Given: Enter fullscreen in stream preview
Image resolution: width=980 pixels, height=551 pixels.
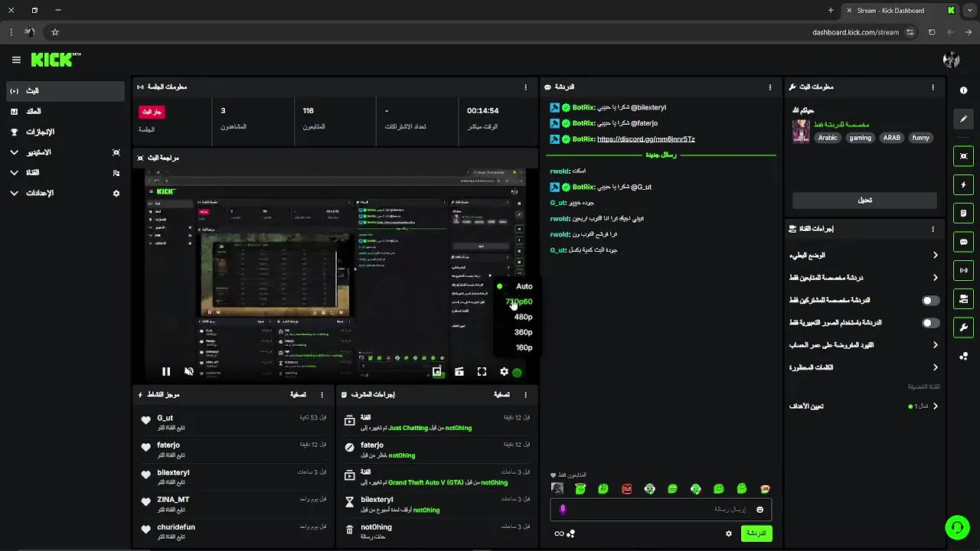Looking at the screenshot, I should coord(482,371).
